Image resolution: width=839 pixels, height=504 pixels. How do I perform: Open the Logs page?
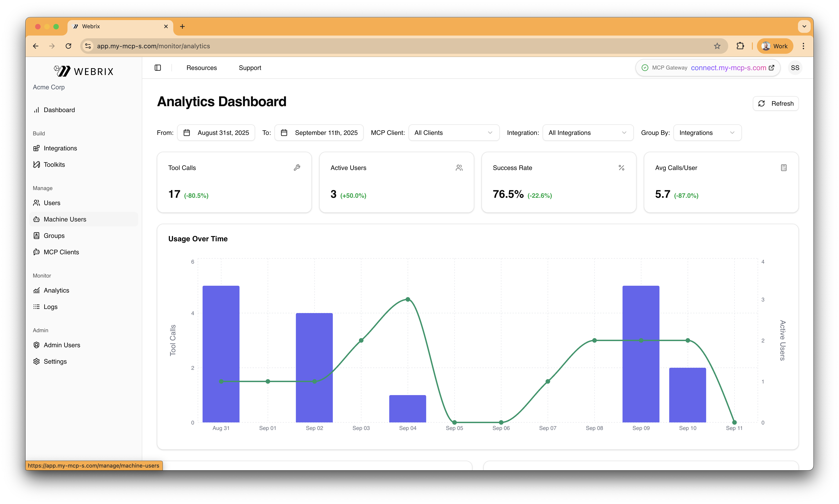point(50,307)
